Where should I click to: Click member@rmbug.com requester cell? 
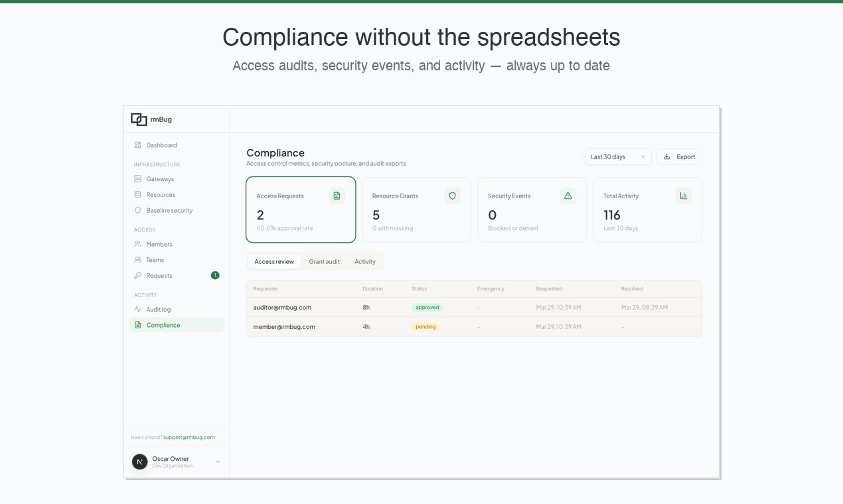tap(284, 327)
